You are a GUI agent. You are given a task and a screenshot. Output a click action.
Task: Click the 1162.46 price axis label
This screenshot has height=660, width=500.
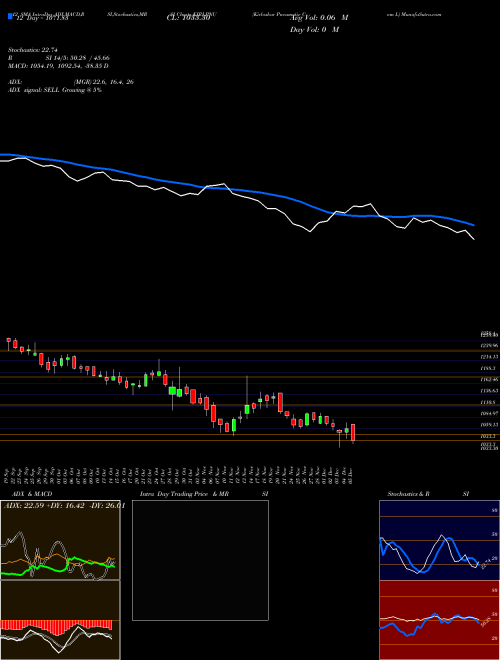click(490, 380)
